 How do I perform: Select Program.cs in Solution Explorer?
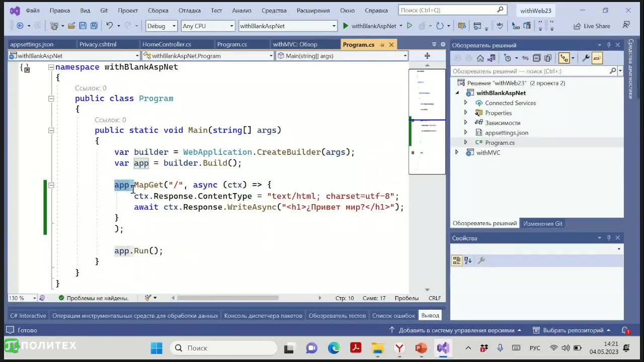point(500,143)
